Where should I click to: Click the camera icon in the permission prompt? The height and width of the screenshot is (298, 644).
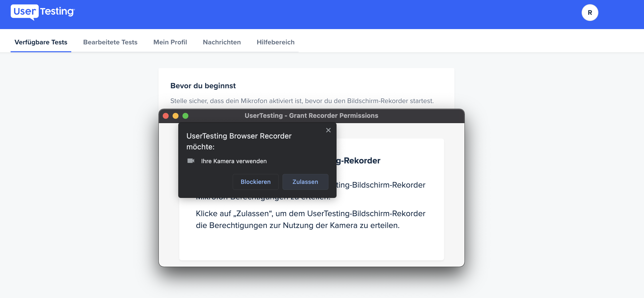pos(191,161)
